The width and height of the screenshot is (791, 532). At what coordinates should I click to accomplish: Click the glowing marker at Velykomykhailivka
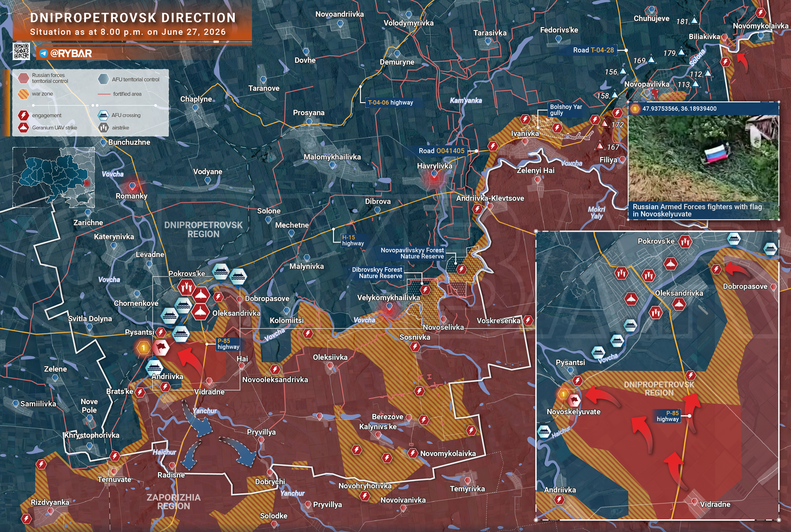point(389,308)
